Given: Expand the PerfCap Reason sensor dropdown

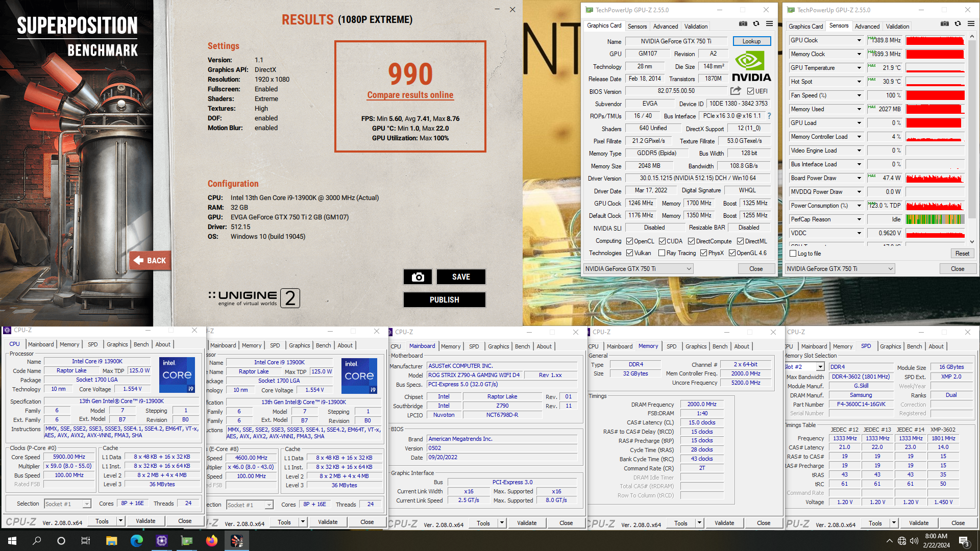Looking at the screenshot, I should 859,219.
